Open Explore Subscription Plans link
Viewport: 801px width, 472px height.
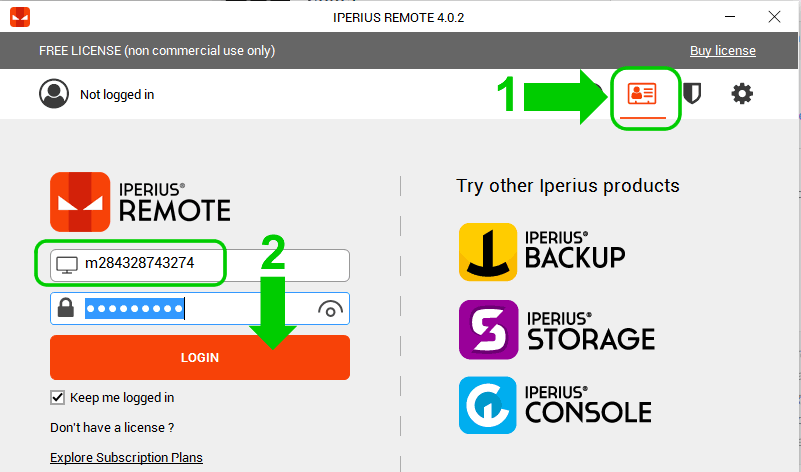pyautogui.click(x=126, y=457)
